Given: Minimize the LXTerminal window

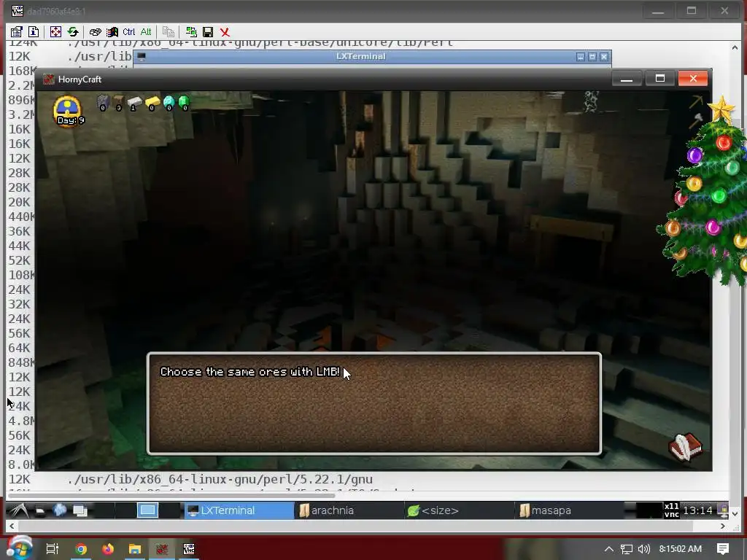Looking at the screenshot, I should point(580,57).
